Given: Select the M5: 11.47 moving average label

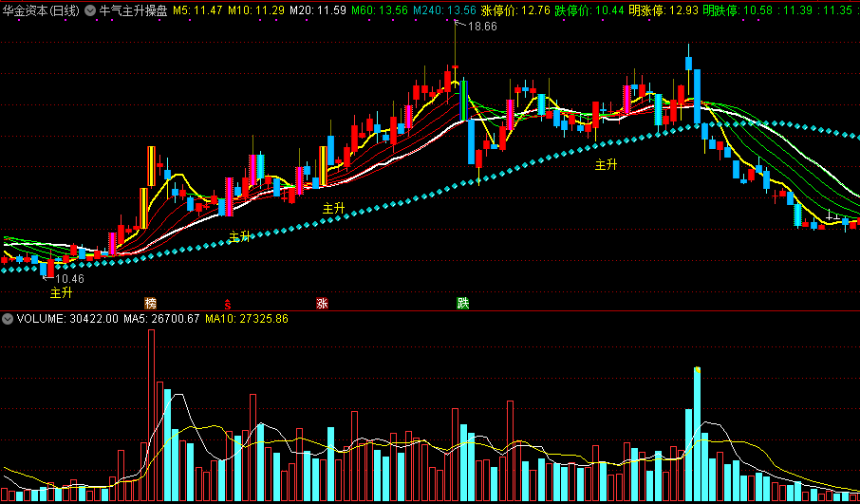Looking at the screenshot, I should coord(198,10).
